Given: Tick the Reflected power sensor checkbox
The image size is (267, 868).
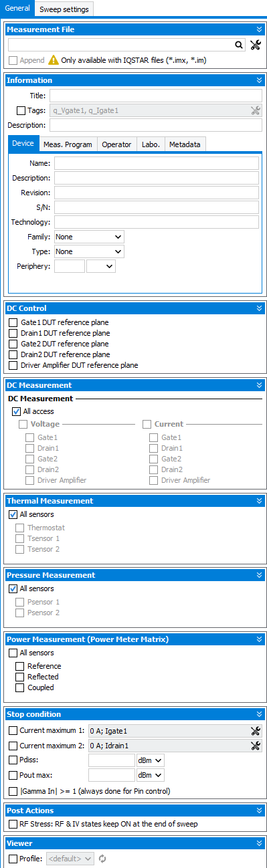Looking at the screenshot, I should (19, 677).
